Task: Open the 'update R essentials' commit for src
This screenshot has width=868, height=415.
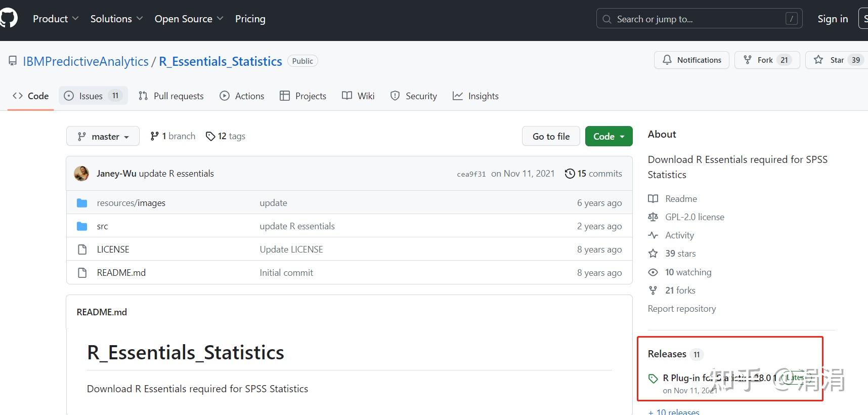Action: [x=297, y=226]
